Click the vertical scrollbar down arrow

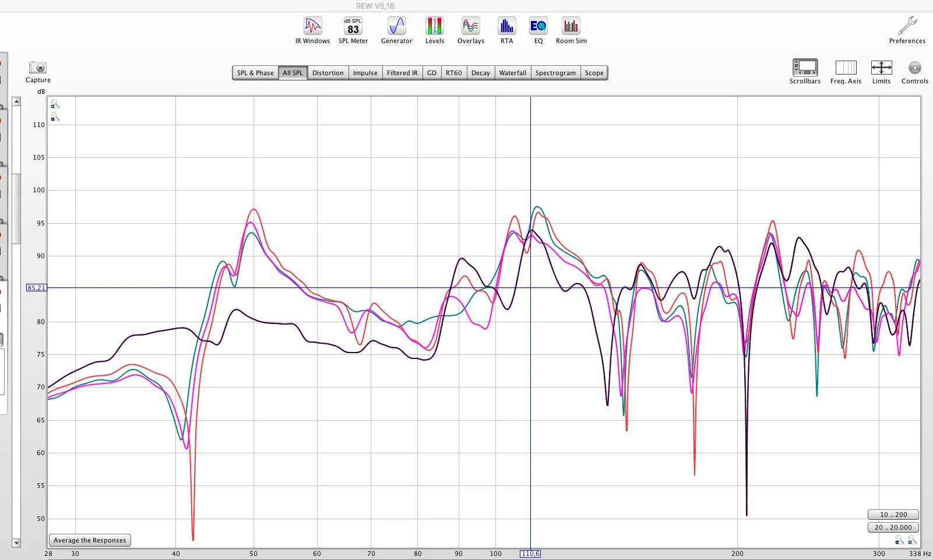(x=16, y=543)
